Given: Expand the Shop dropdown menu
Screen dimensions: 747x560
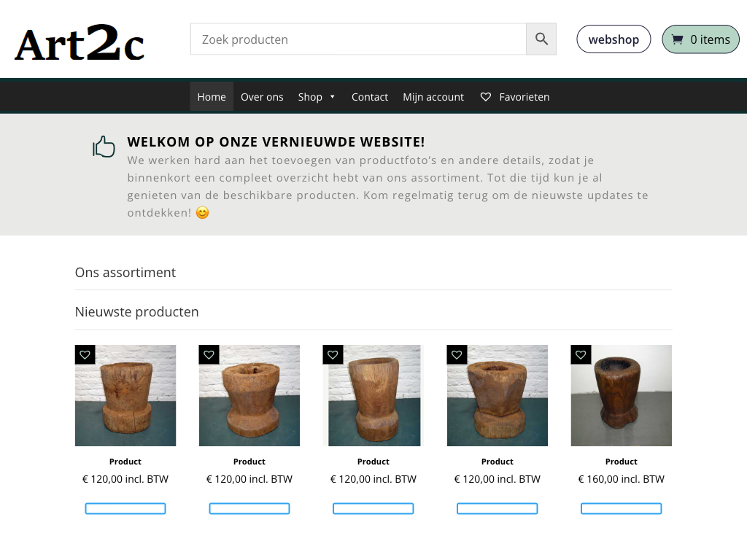Looking at the screenshot, I should [x=317, y=97].
